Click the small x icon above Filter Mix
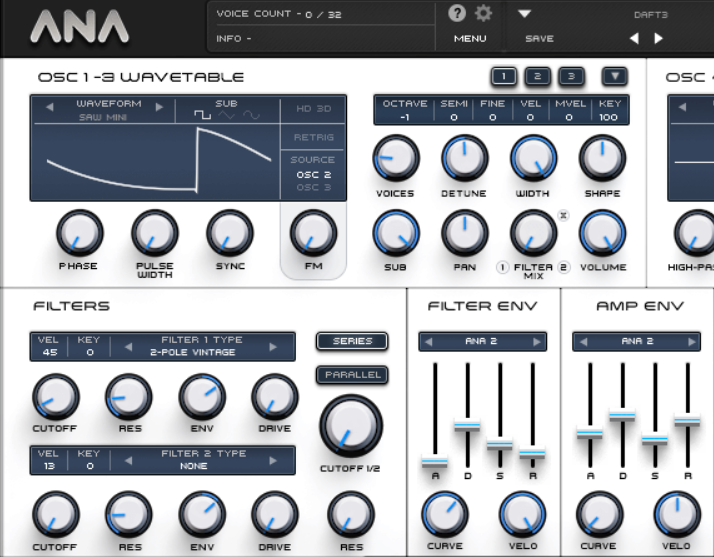Viewport: 714px width, 557px height. (563, 215)
